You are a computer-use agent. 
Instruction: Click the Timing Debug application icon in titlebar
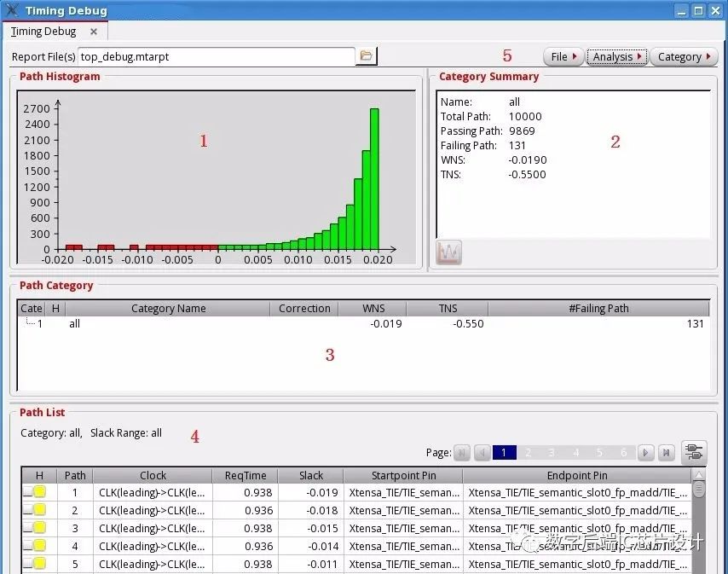pos(10,10)
